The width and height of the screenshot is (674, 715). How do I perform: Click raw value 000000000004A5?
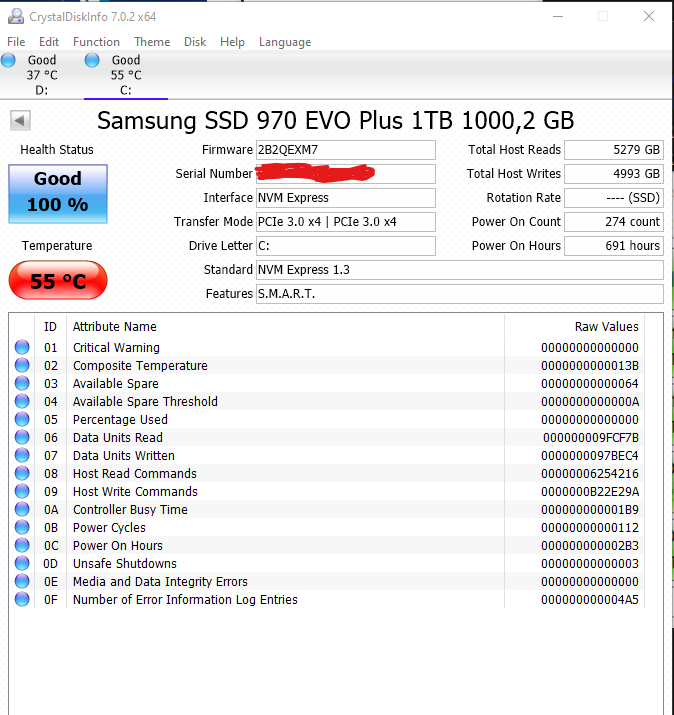[590, 600]
